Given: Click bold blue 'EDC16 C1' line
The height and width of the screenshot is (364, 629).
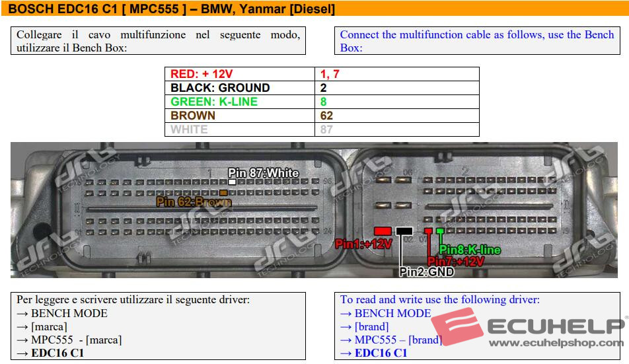Looking at the screenshot, I should [373, 353].
